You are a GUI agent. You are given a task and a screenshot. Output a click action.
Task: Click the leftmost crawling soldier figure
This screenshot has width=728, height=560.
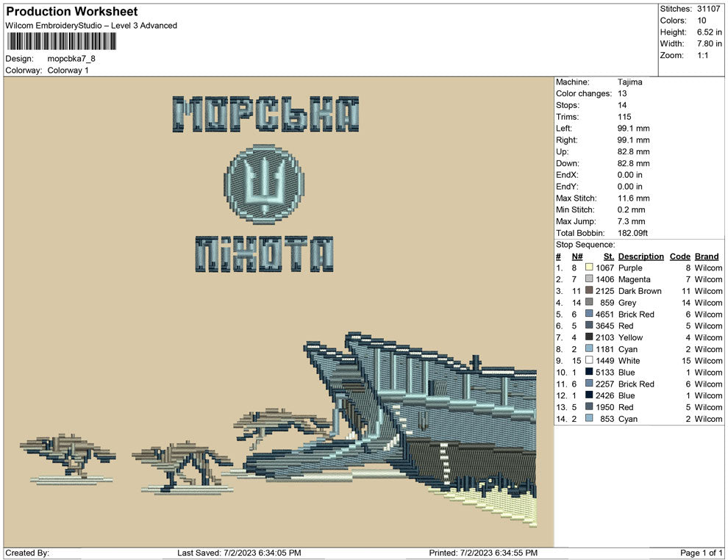coord(67,456)
